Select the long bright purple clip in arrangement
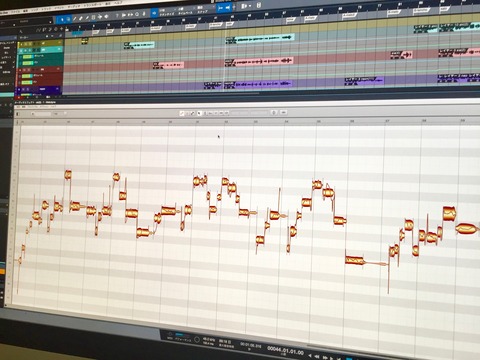 coord(258,84)
